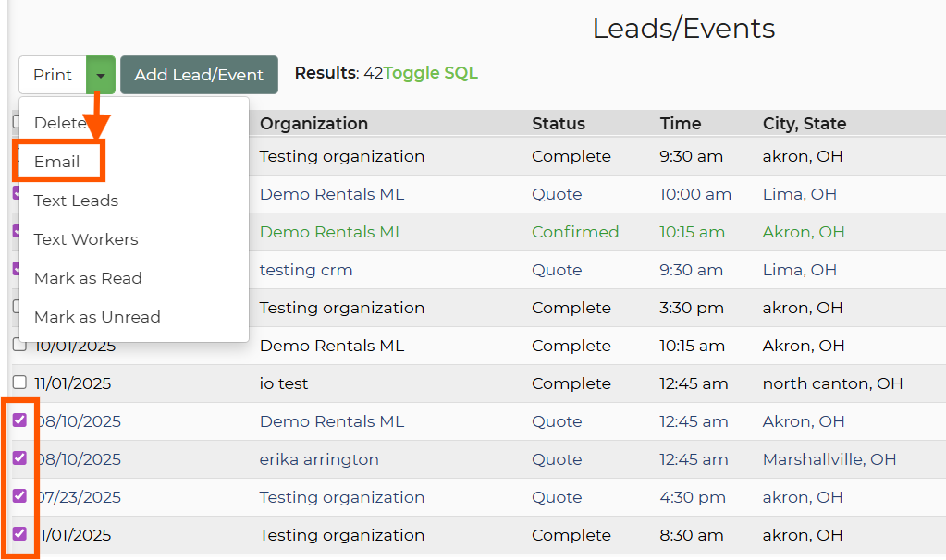Sort by Status column header

[559, 124]
